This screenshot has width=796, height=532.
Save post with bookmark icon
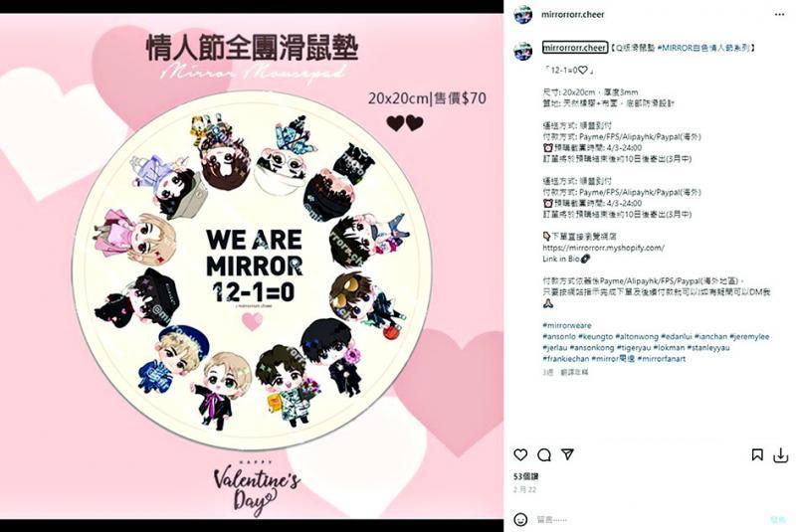(x=757, y=454)
